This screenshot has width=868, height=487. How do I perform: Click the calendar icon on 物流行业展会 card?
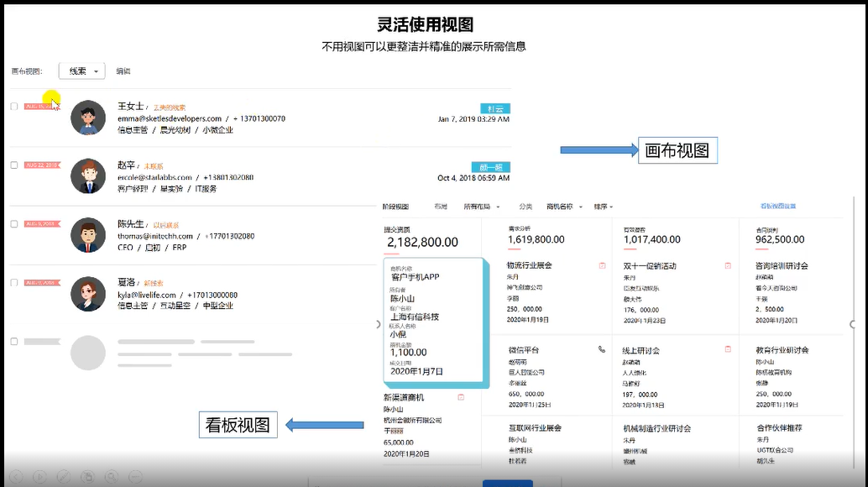pyautogui.click(x=601, y=265)
